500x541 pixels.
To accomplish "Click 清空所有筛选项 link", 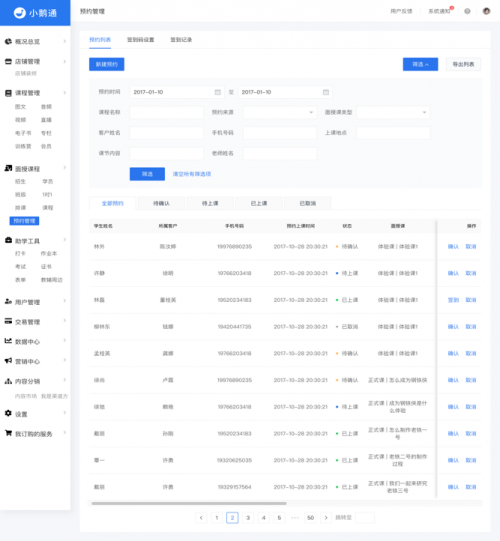I will (192, 174).
